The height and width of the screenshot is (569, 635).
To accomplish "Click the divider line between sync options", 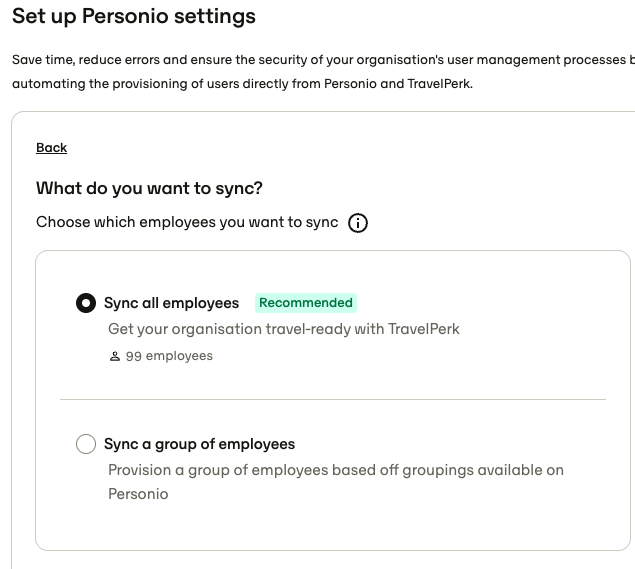I will coord(333,399).
